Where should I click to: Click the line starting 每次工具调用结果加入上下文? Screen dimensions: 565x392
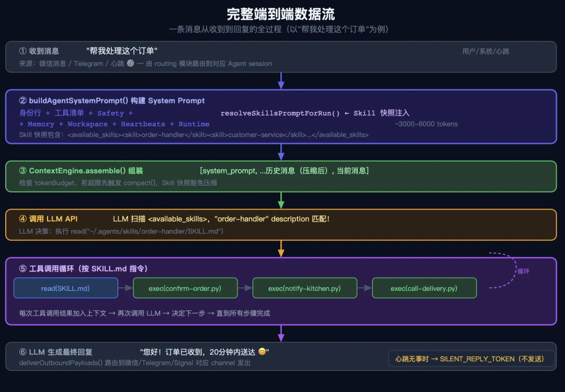pos(144,313)
